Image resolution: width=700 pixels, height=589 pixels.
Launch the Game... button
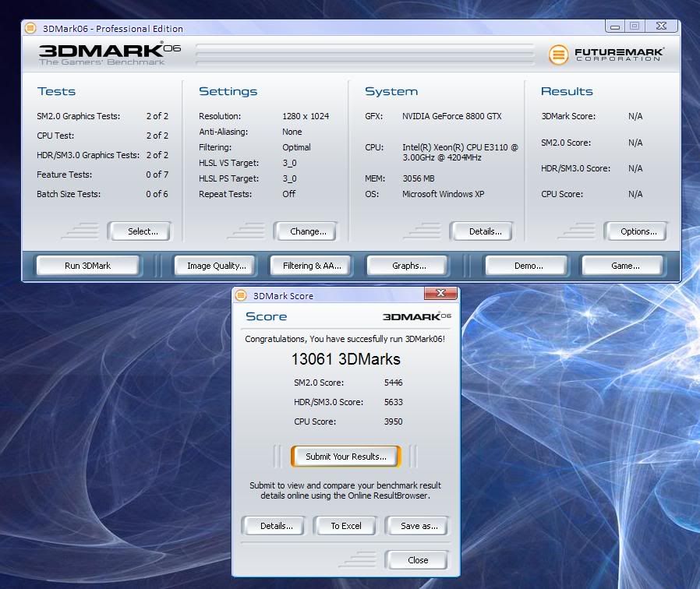tap(623, 266)
